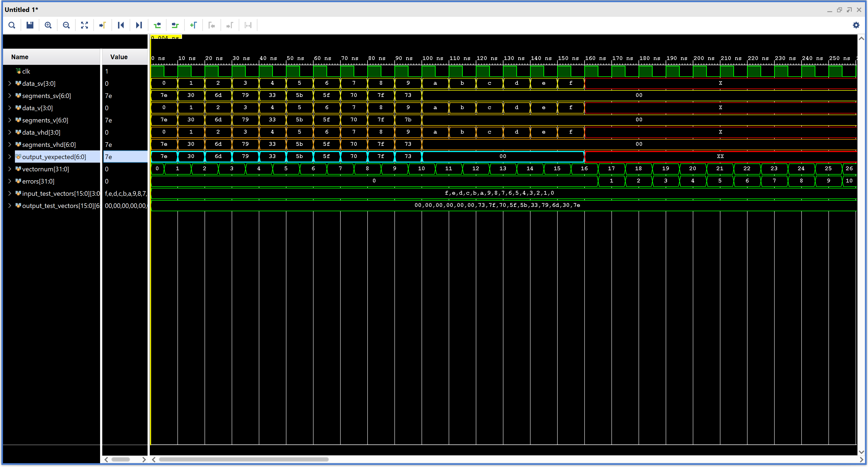Expand the data_sv[3:0] bus

10,84
